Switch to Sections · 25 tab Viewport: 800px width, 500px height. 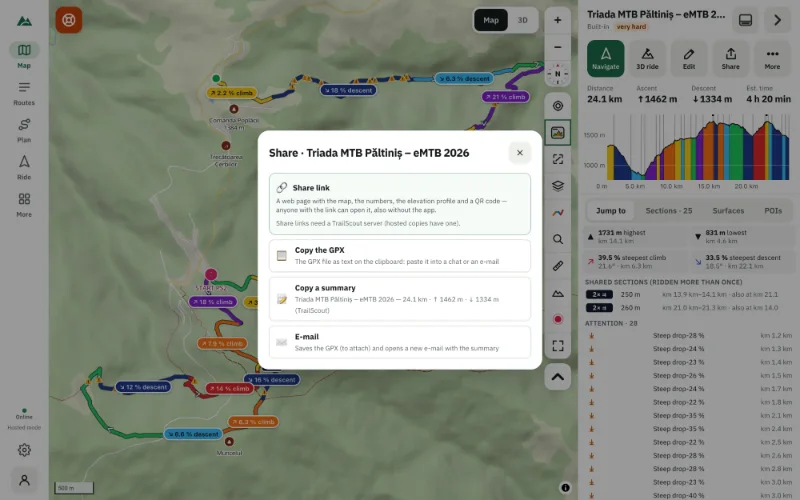tap(669, 211)
